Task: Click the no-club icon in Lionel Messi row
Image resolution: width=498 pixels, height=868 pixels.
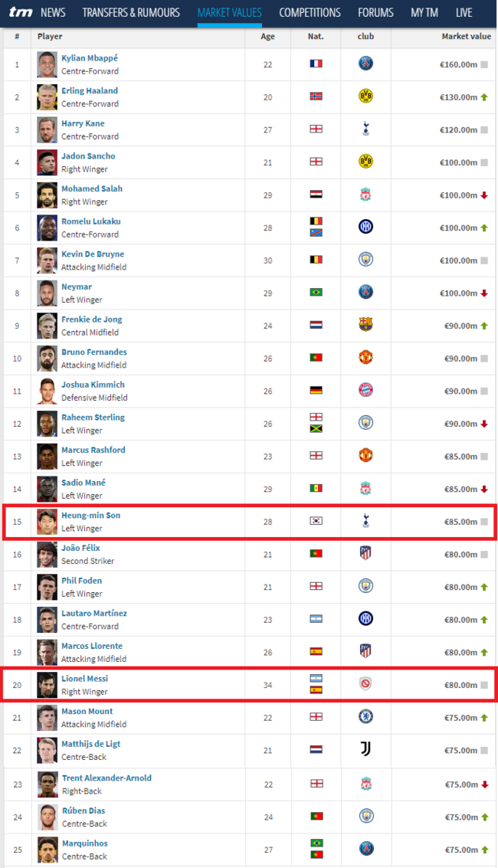Action: point(365,684)
